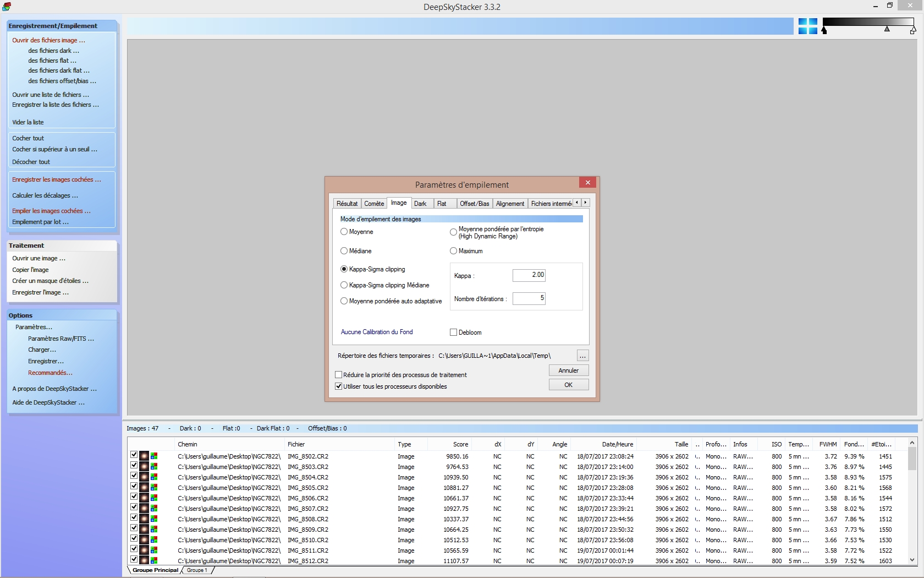Open des fichiers dark link
The width and height of the screenshot is (924, 578).
click(x=53, y=51)
